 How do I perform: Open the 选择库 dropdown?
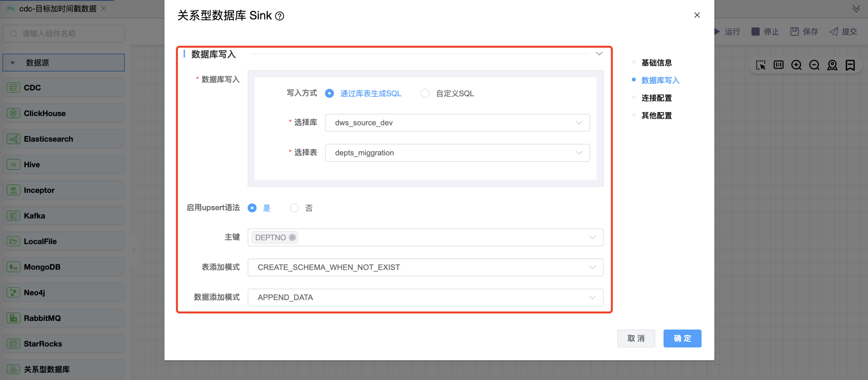[457, 123]
